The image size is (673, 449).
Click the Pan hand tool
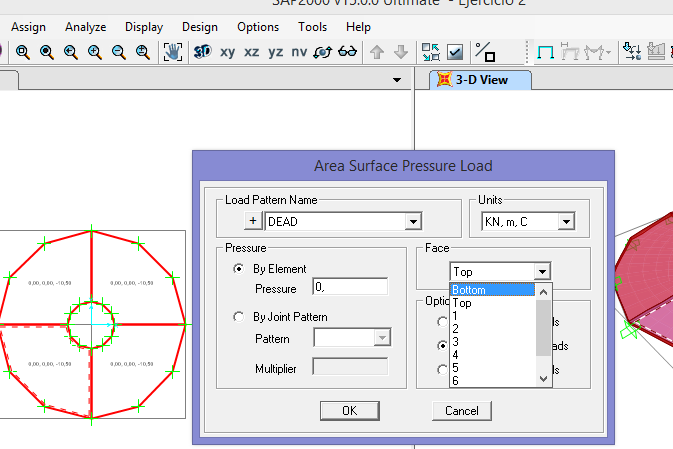tap(173, 51)
